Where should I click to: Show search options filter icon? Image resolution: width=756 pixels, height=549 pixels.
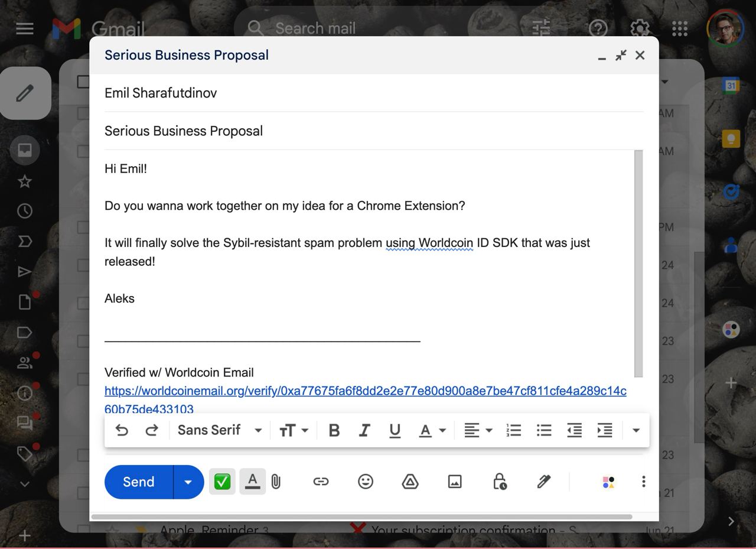click(541, 28)
